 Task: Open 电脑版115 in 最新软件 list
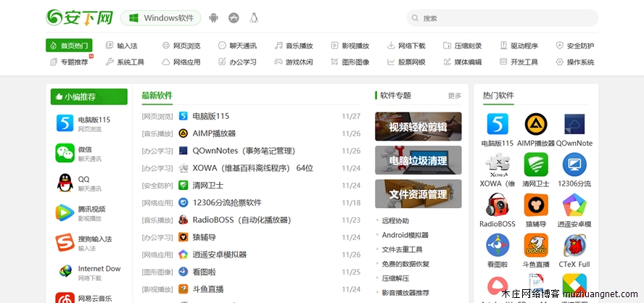tap(211, 116)
